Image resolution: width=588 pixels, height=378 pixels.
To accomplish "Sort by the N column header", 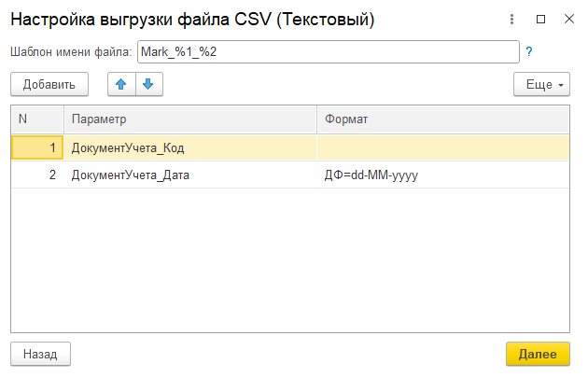I will pos(36,119).
